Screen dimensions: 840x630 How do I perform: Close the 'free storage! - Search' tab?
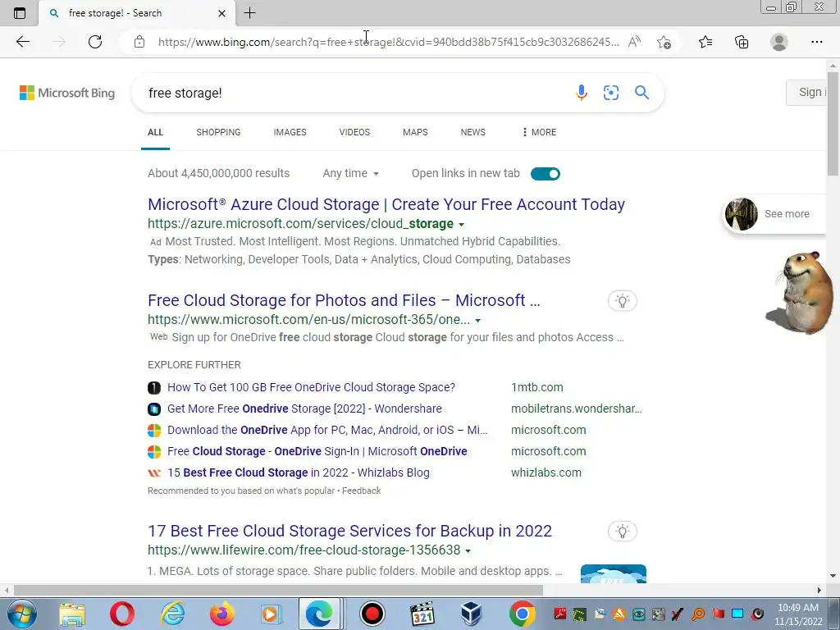[x=221, y=13]
